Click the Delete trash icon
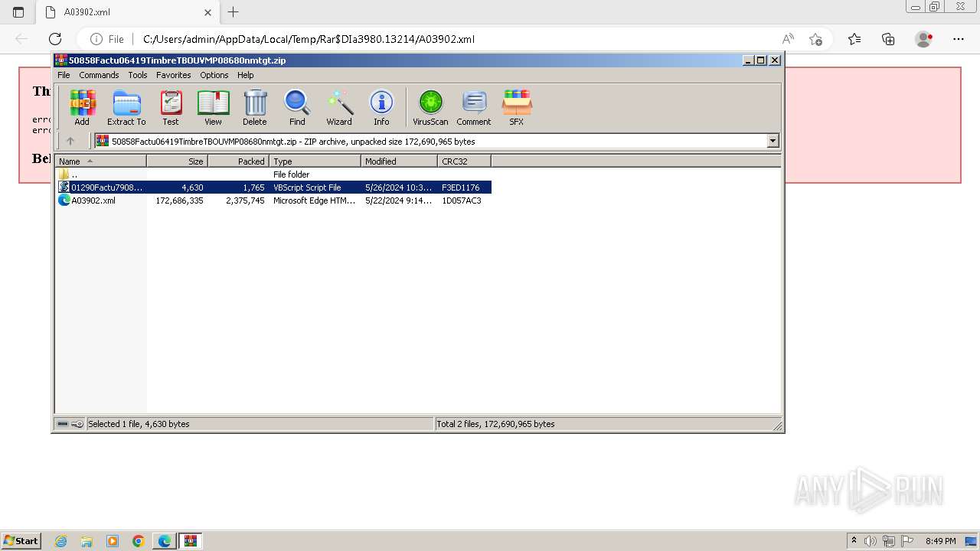The height and width of the screenshot is (551, 980). coord(255,108)
